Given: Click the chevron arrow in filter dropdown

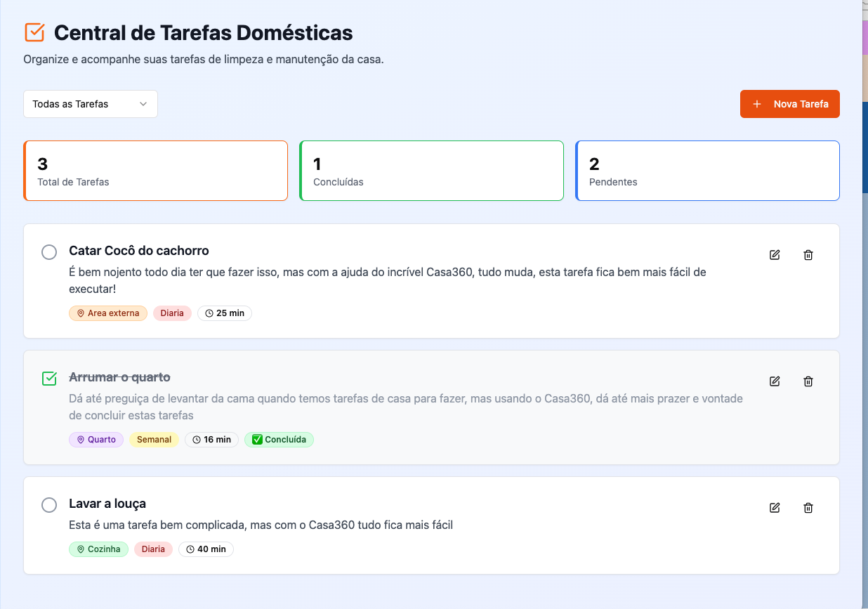Looking at the screenshot, I should (143, 104).
